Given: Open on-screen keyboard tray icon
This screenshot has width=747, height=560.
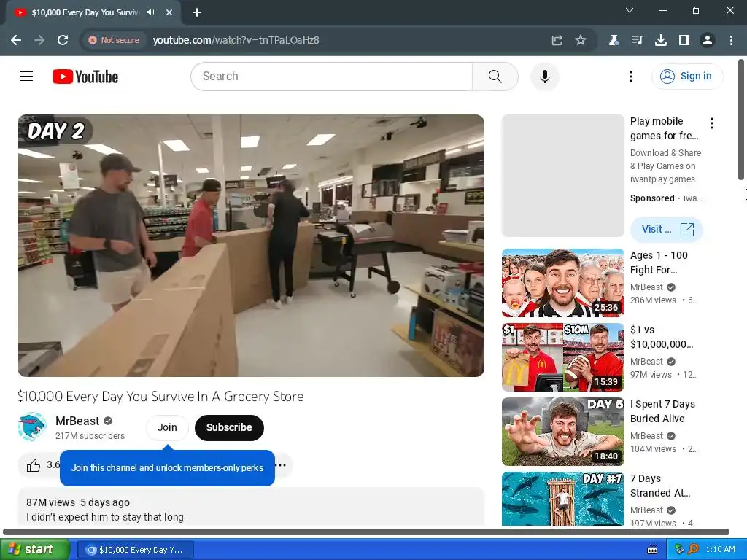Looking at the screenshot, I should pyautogui.click(x=652, y=550).
